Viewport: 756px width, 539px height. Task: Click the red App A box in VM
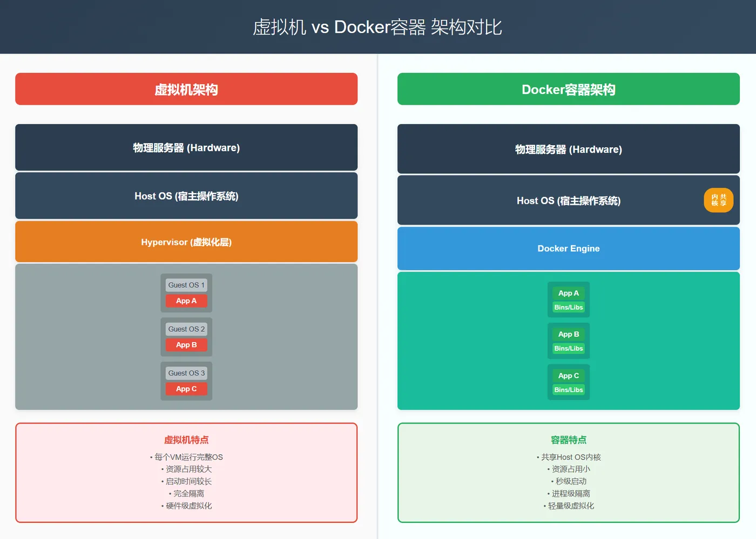(186, 301)
